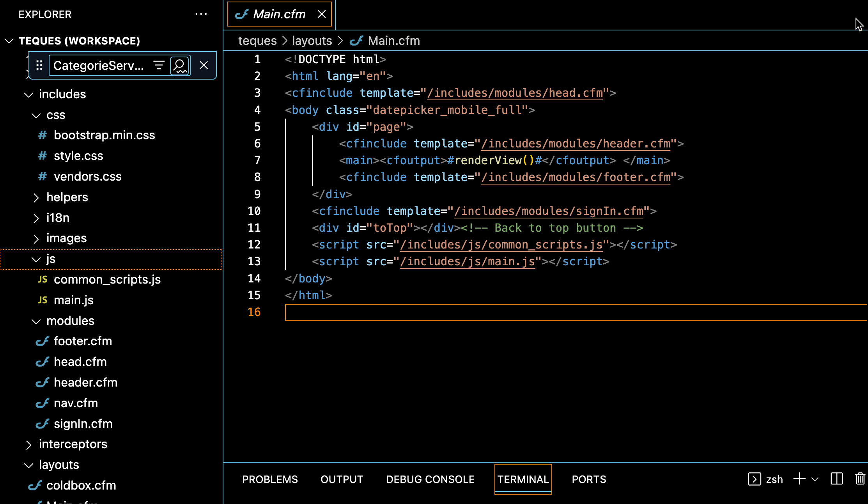868x504 pixels.
Task: Select the Main.cfm editor tab
Action: pos(279,14)
